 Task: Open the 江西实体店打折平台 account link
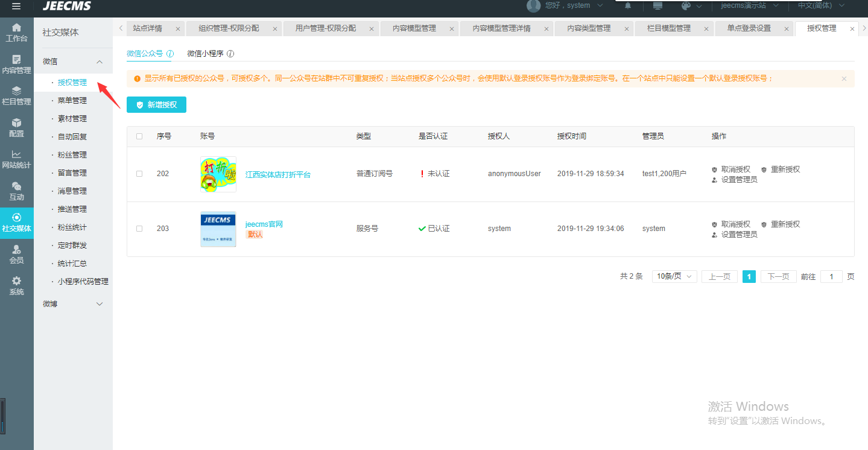pyautogui.click(x=277, y=174)
